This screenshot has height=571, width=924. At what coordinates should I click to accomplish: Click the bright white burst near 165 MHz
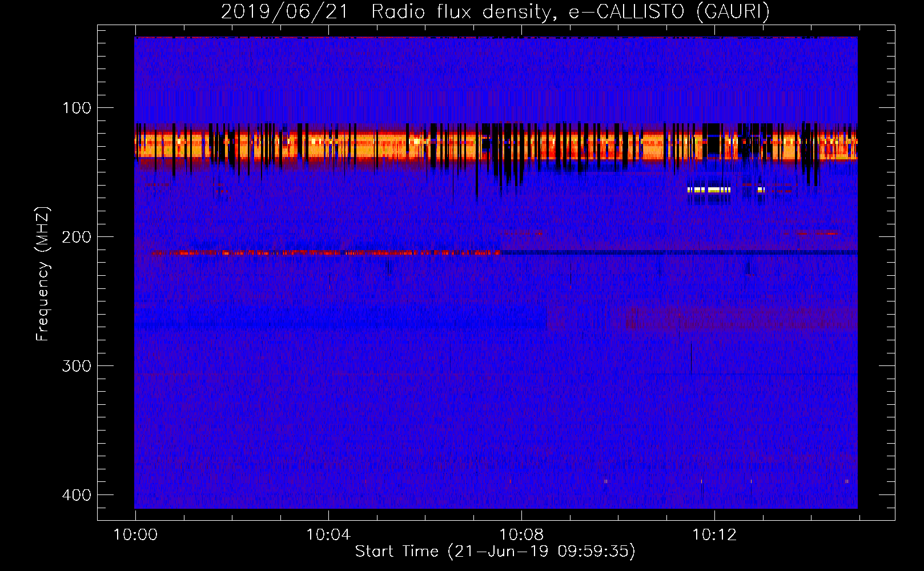coord(709,190)
